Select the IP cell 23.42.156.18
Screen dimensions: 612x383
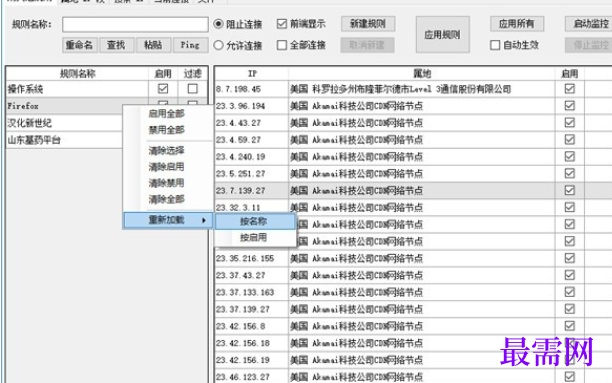tap(252, 343)
